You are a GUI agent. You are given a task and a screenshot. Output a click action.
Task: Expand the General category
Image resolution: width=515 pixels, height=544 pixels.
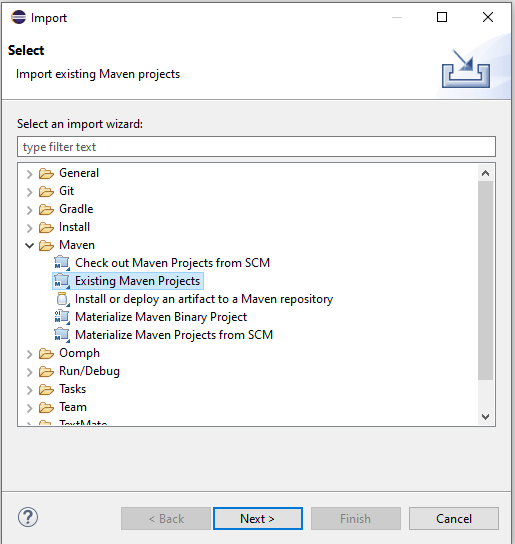[29, 173]
